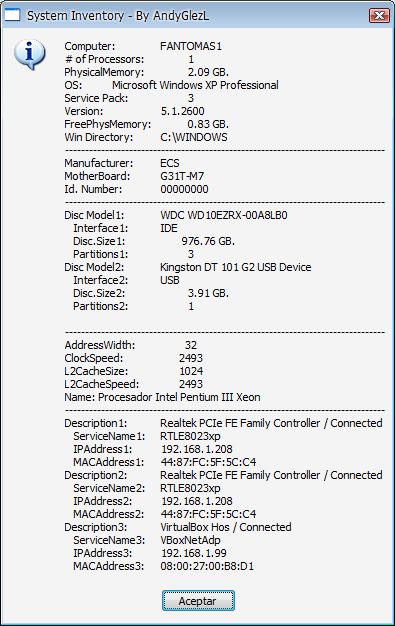
Task: Click the IP address 192.168.1.99
Action: click(194, 553)
